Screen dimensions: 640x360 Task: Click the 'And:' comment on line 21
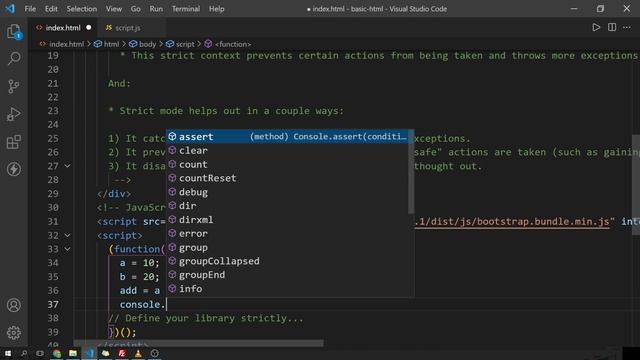click(119, 84)
